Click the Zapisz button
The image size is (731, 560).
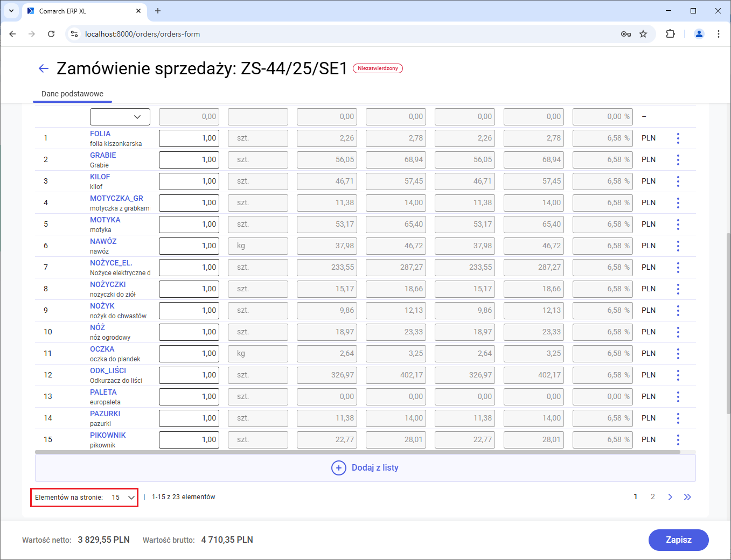[678, 540]
